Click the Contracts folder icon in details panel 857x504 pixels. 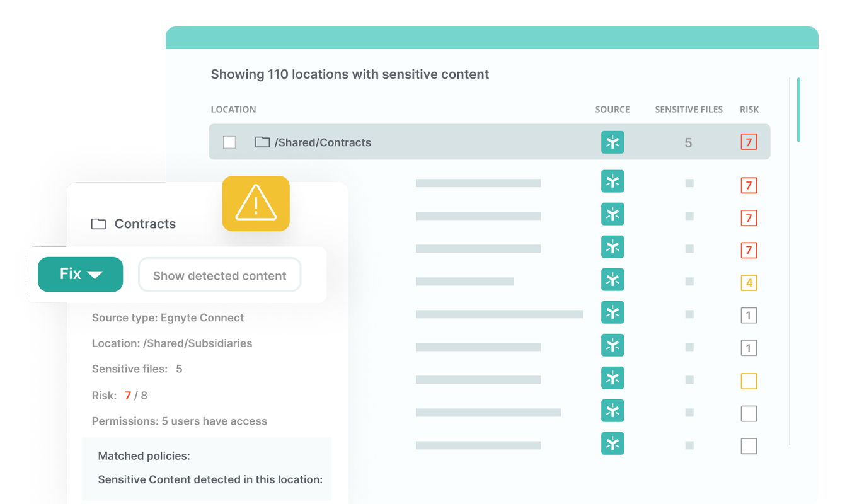98,224
